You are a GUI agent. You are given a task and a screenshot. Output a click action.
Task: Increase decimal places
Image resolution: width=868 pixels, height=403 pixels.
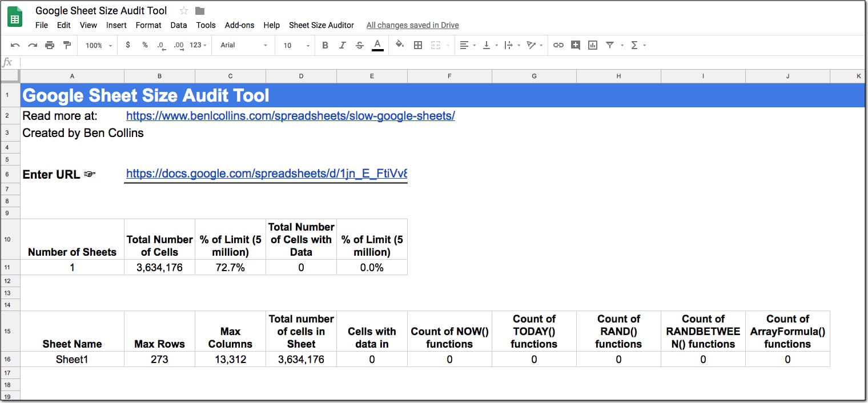pyautogui.click(x=179, y=45)
